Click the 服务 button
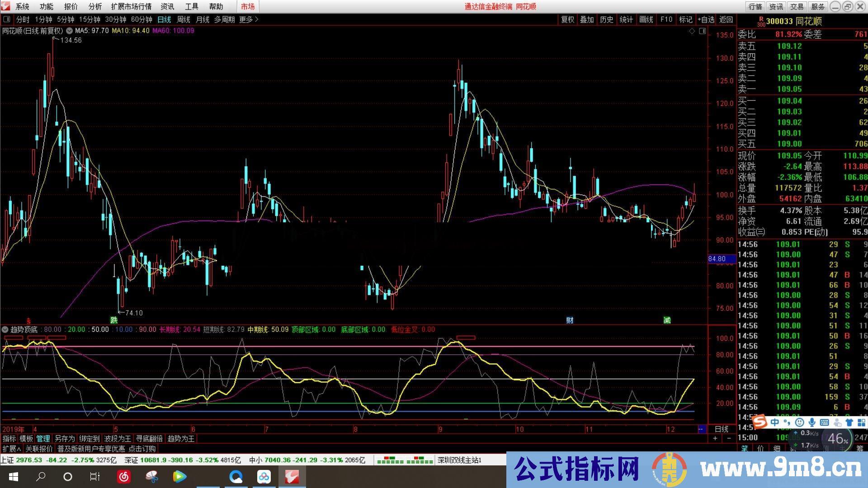Image resolution: width=868 pixels, height=488 pixels. coord(817,6)
